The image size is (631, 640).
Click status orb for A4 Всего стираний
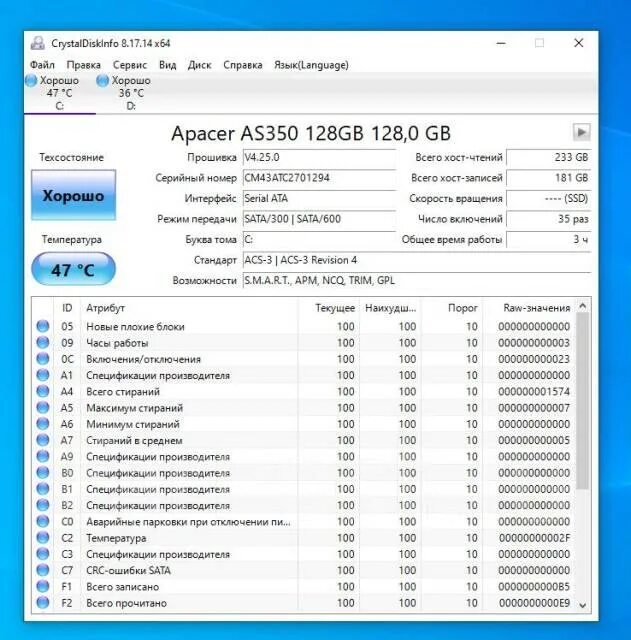(x=43, y=391)
